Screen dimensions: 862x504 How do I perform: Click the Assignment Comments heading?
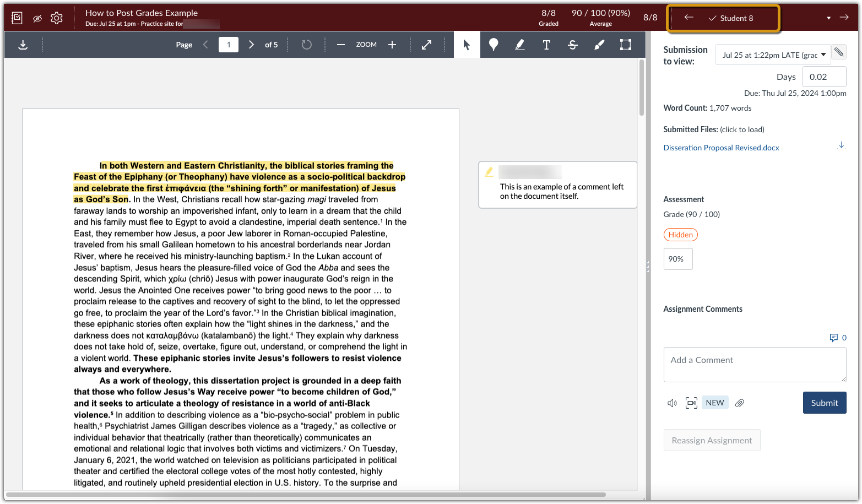(703, 309)
